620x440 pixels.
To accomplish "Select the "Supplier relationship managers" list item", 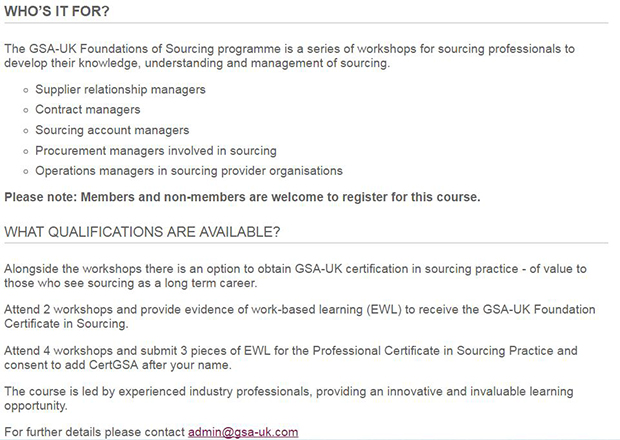I will coord(120,89).
